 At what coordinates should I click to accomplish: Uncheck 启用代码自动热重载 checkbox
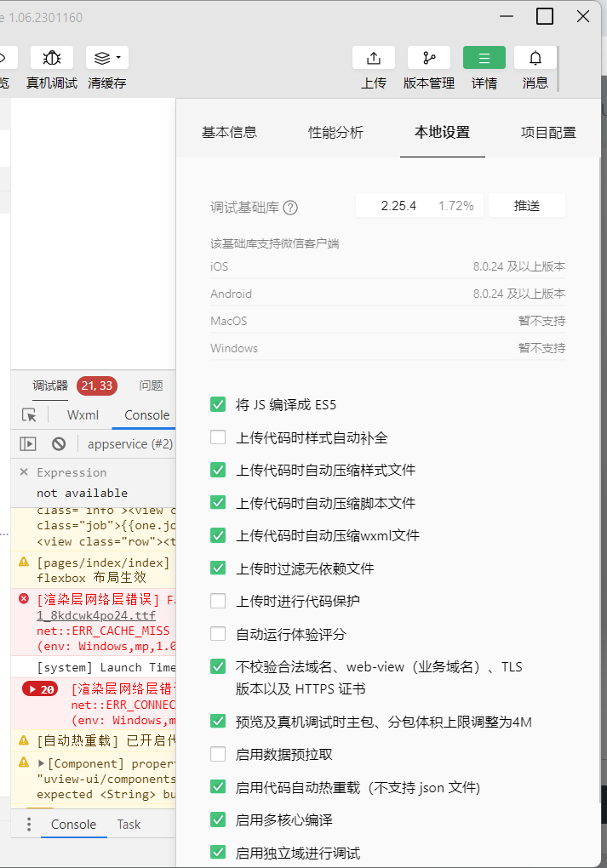pos(218,786)
